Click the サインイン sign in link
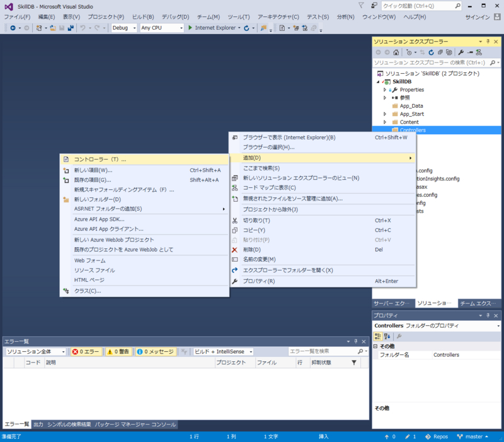 tap(478, 17)
